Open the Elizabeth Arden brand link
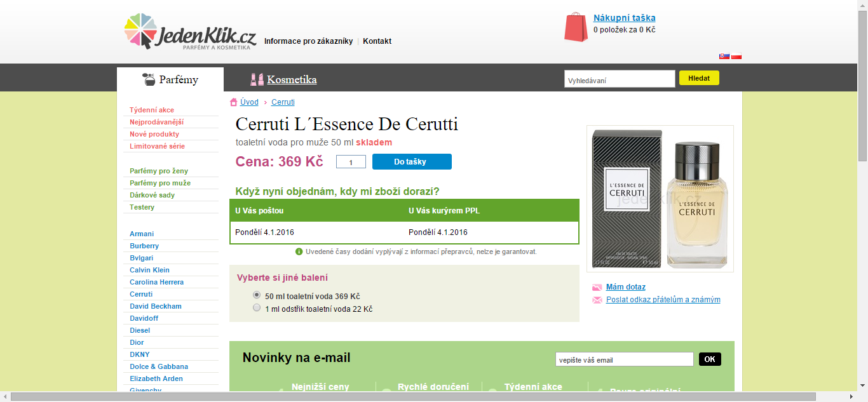The height and width of the screenshot is (402, 868). click(156, 379)
